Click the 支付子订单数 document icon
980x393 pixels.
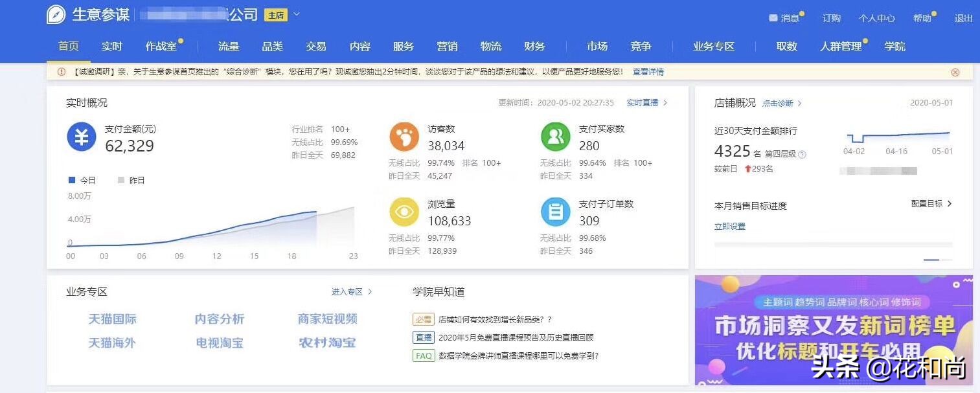click(x=555, y=212)
